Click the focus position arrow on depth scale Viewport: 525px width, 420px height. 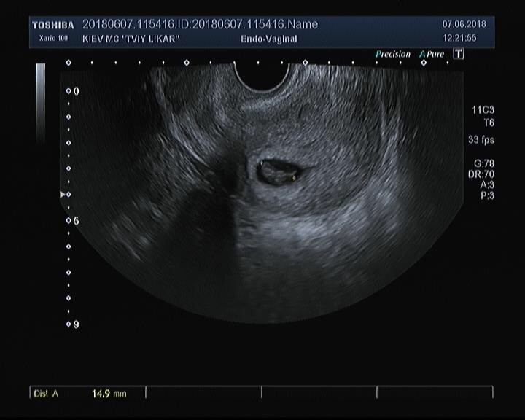click(63, 195)
